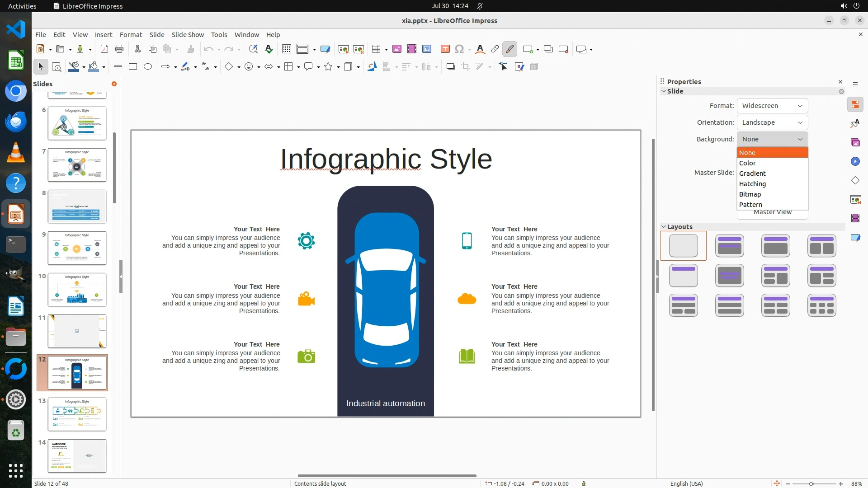868x488 pixels.
Task: Click the Insert Image icon
Action: [397, 49]
